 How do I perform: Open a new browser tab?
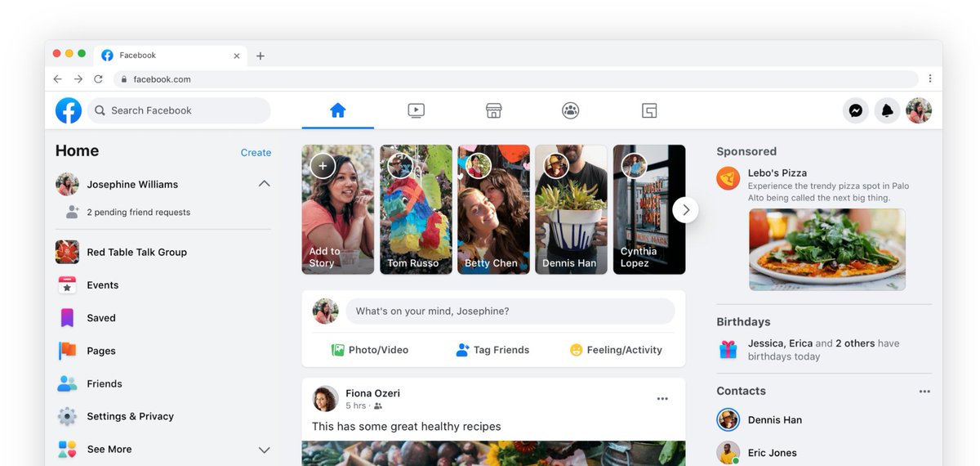pos(261,56)
